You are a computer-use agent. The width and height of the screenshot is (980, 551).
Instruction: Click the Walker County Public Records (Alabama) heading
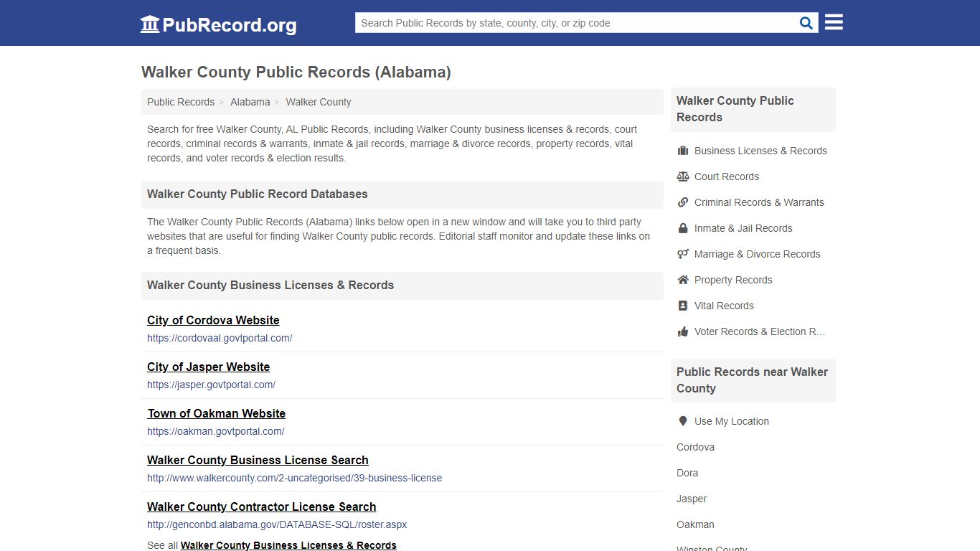pos(296,72)
